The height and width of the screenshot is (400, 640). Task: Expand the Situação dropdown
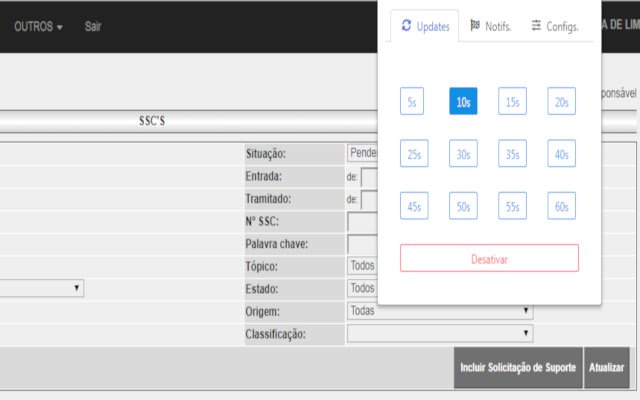(x=362, y=153)
